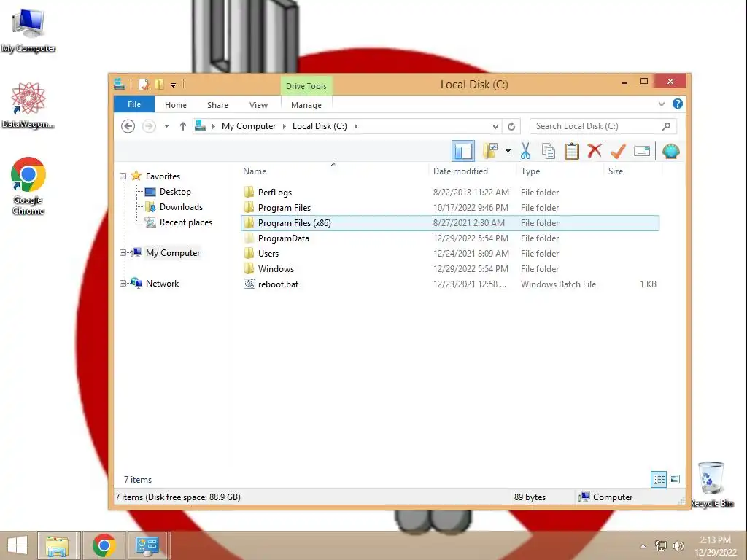Click Local Disk (C:) breadcrumb segment
Viewport: 747px width, 560px height.
point(320,126)
